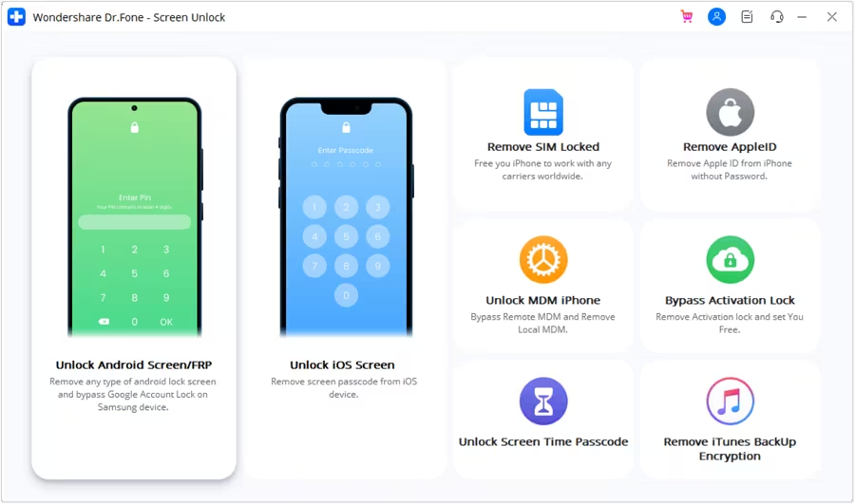Select the green Android phone image
Viewport: 855px width, 504px height.
click(x=135, y=216)
